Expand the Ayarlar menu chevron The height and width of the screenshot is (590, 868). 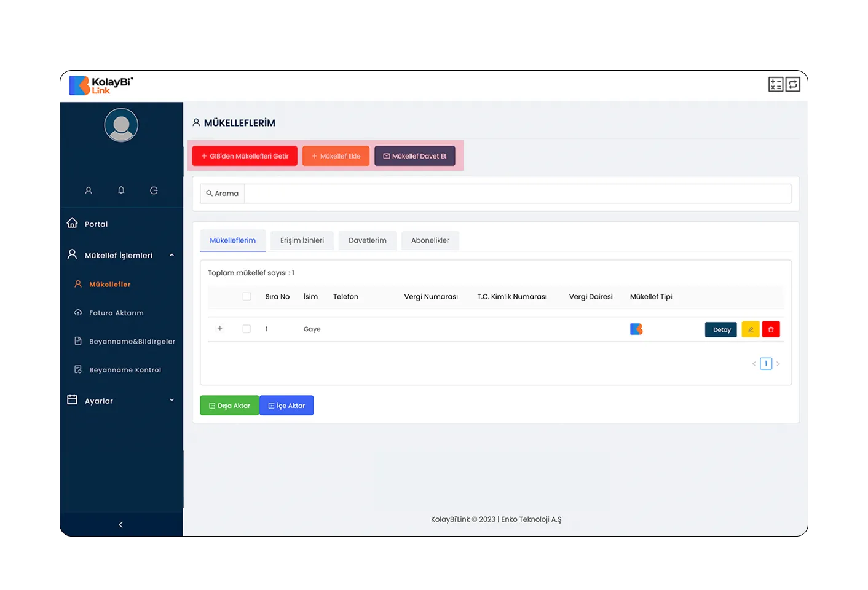172,400
